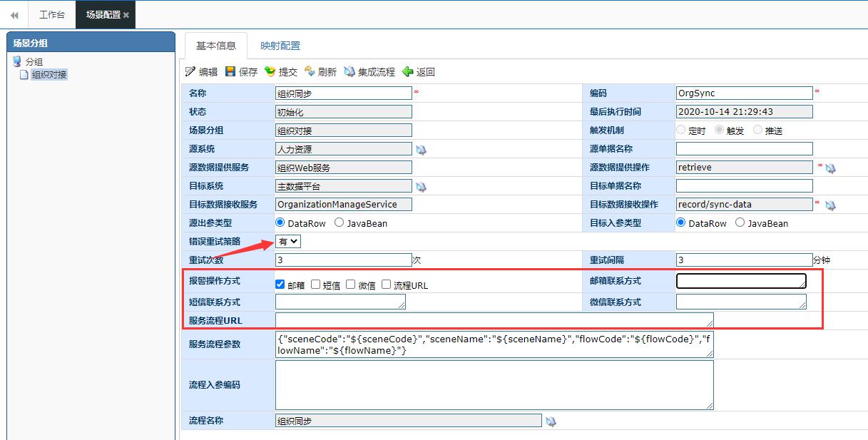Close the 场景配置 tab
Image resolution: width=868 pixels, height=440 pixels.
126,15
